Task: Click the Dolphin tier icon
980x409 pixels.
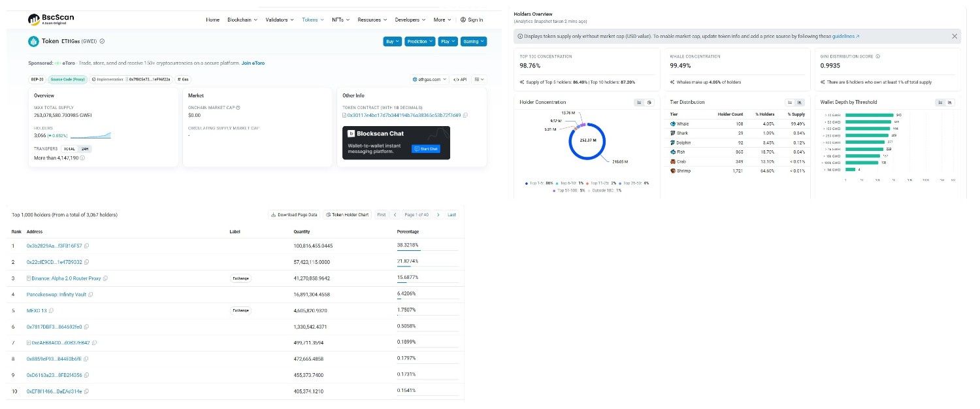Action: click(673, 142)
